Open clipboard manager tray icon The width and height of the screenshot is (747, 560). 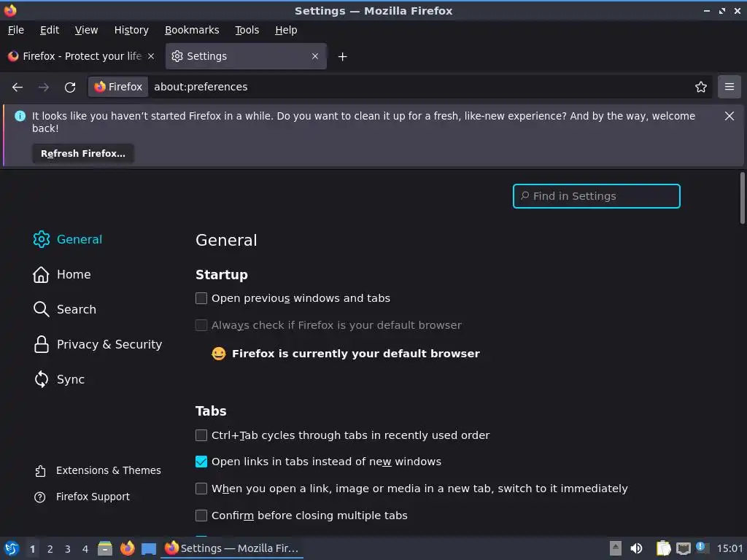663,548
